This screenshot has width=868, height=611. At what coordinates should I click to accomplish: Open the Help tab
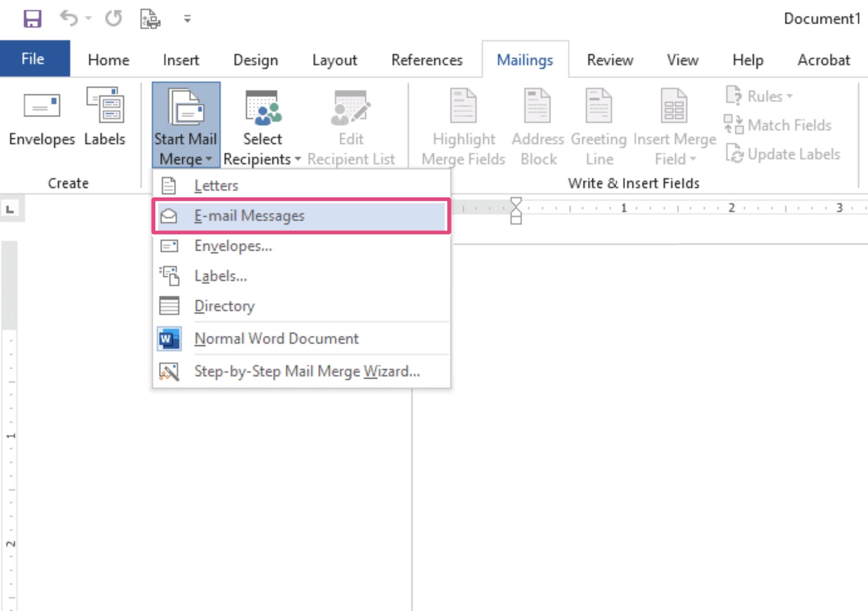(748, 60)
